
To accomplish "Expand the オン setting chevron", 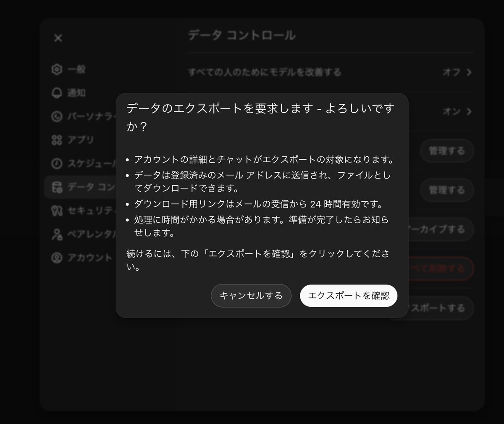I will [x=469, y=111].
